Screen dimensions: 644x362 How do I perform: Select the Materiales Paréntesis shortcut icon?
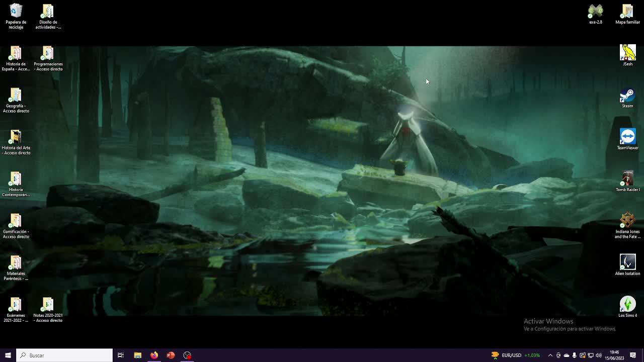[16, 268]
